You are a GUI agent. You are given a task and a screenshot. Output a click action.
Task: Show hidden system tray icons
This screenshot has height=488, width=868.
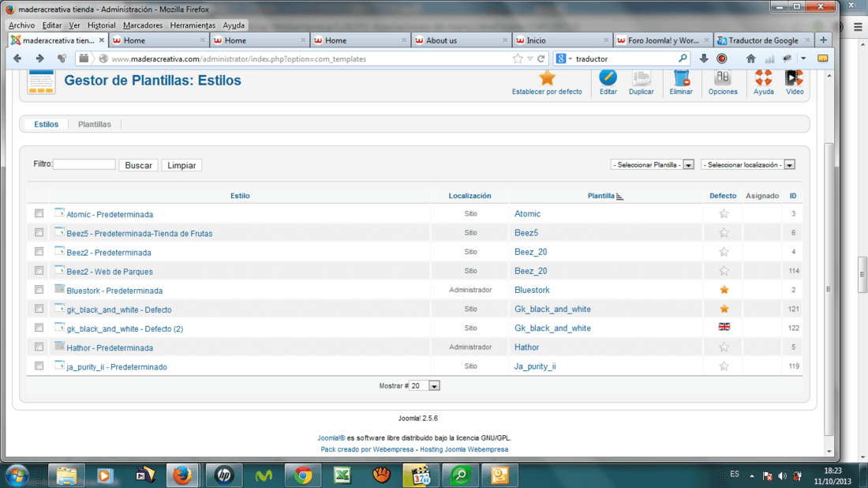coord(752,475)
